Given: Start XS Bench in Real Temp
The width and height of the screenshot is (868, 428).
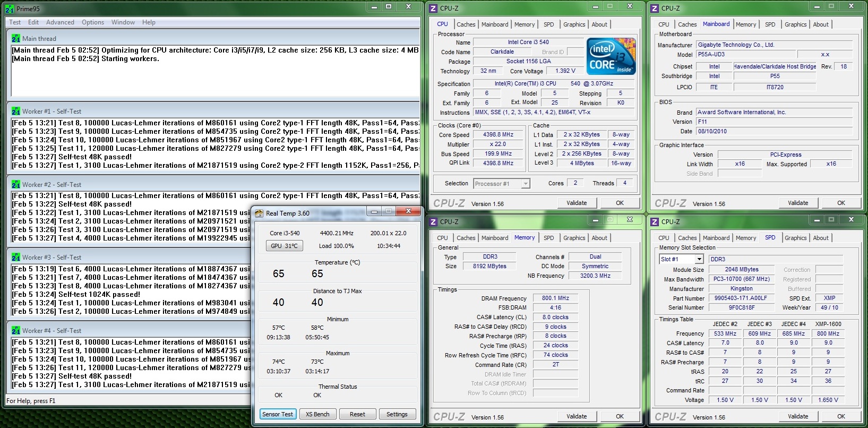Looking at the screenshot, I should pyautogui.click(x=317, y=414).
